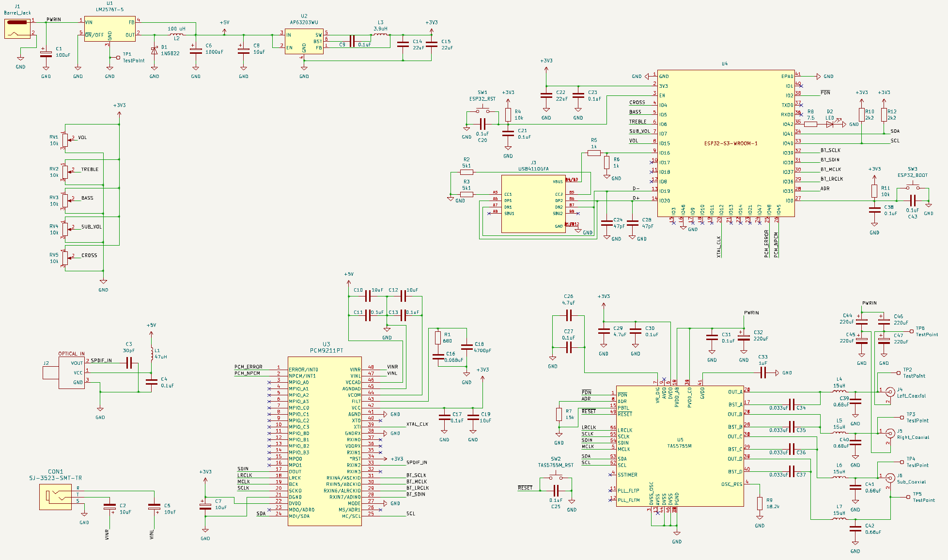Image resolution: width=948 pixels, height=560 pixels.
Task: Select the XTAL_CLK label beside U3 XTI
Action: [x=417, y=424]
